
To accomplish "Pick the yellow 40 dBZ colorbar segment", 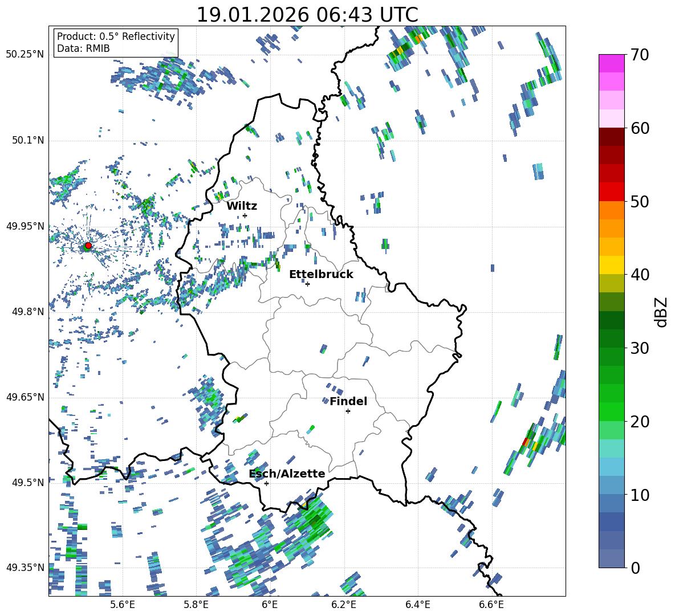I will click(x=611, y=265).
